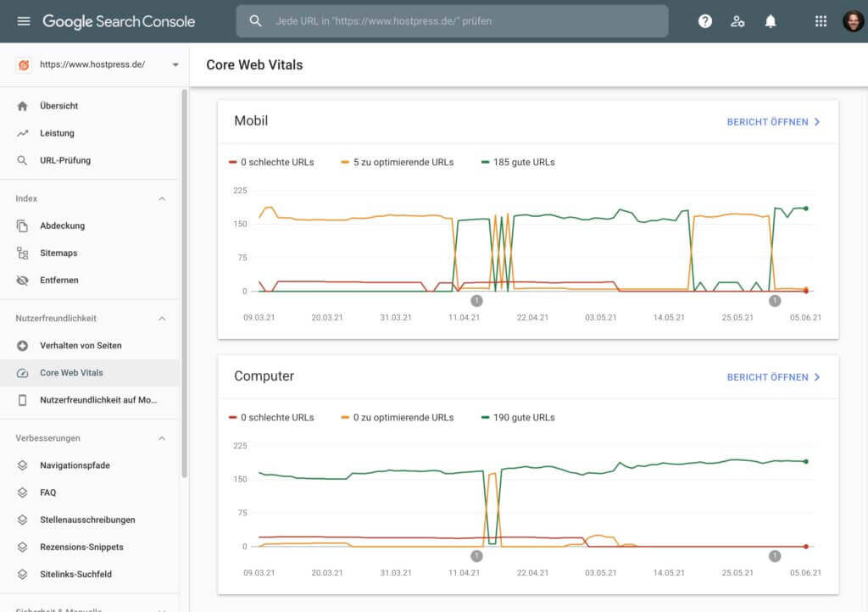
Task: Click the Abdeckung pages icon
Action: pos(22,225)
